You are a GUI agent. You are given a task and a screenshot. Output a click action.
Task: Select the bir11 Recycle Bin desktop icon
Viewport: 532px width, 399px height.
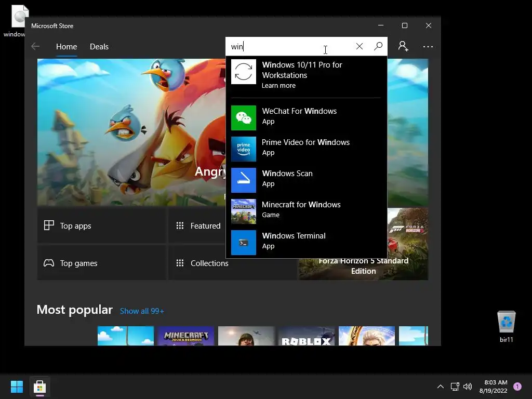click(506, 326)
